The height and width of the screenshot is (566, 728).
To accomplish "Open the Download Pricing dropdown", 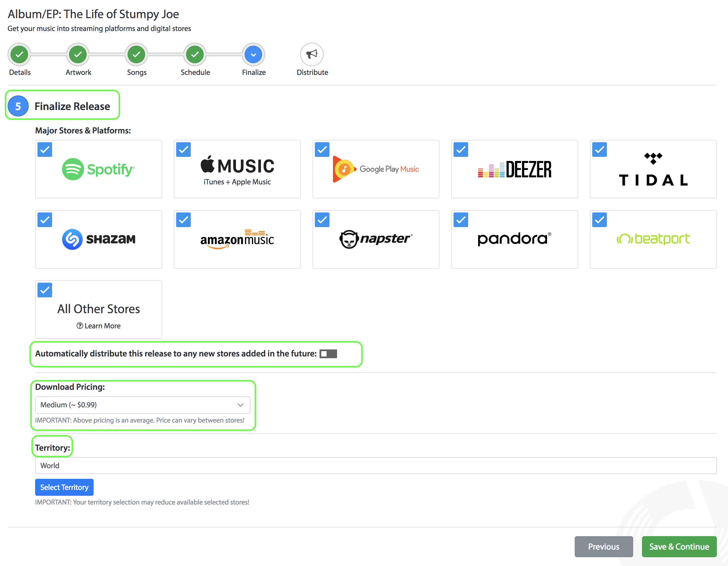I will (143, 405).
